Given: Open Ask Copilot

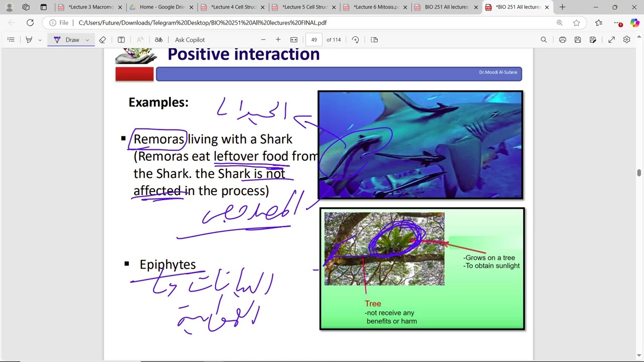Looking at the screenshot, I should pyautogui.click(x=190, y=40).
